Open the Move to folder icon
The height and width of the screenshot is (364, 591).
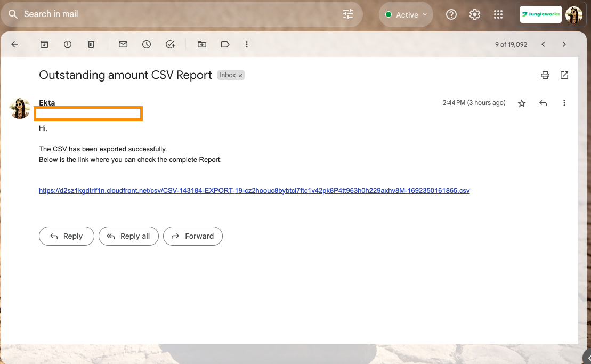coord(202,44)
